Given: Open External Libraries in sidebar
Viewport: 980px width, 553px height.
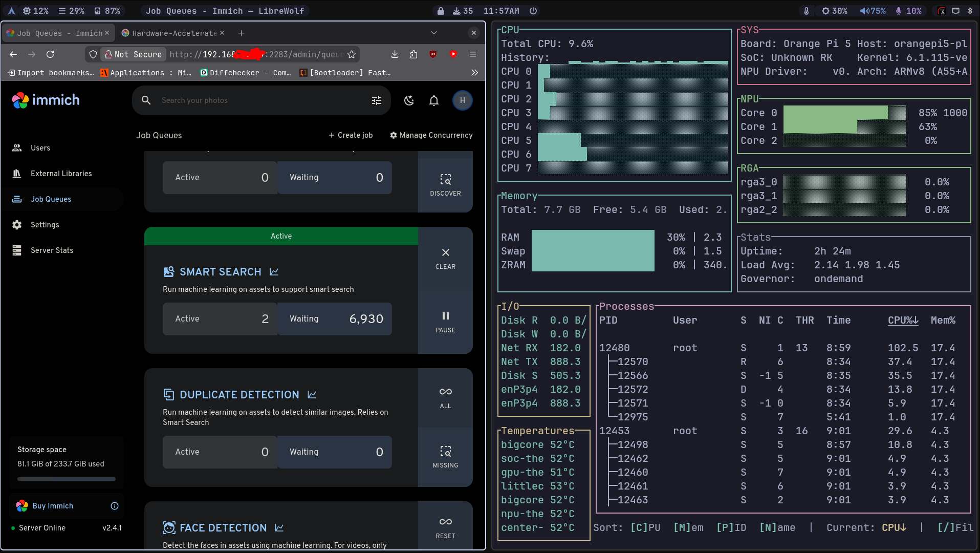Looking at the screenshot, I should [62, 174].
